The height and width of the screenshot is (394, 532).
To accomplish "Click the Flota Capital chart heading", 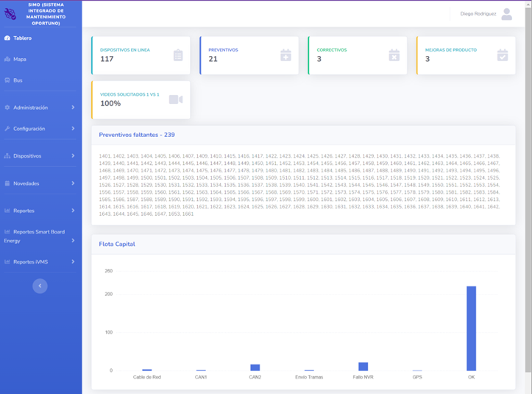I will tap(117, 244).
